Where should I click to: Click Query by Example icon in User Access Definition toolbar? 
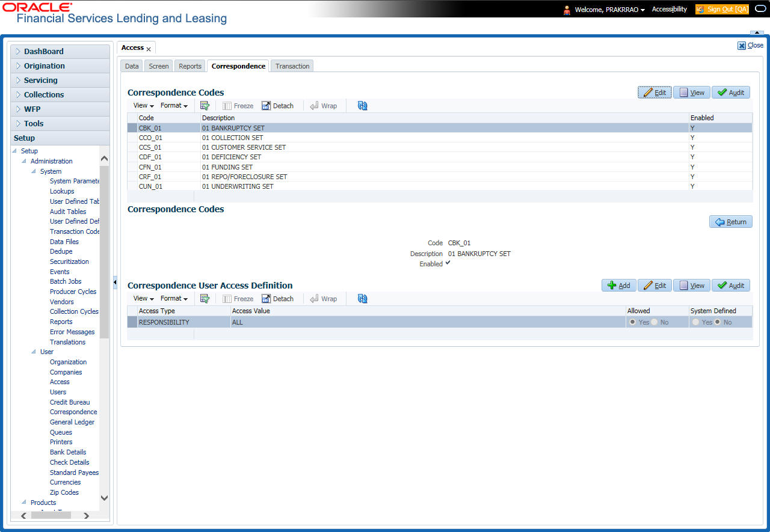(205, 298)
